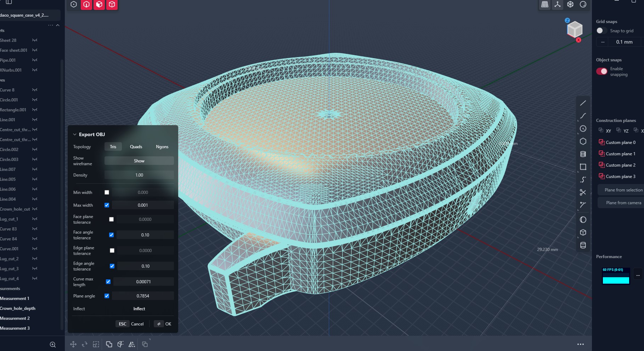The height and width of the screenshot is (351, 644).
Task: Toggle the viewport grid icon
Action: point(545,5)
